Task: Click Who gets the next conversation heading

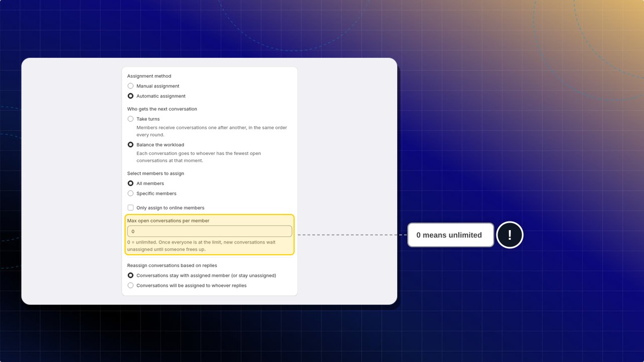Action: tap(162, 109)
